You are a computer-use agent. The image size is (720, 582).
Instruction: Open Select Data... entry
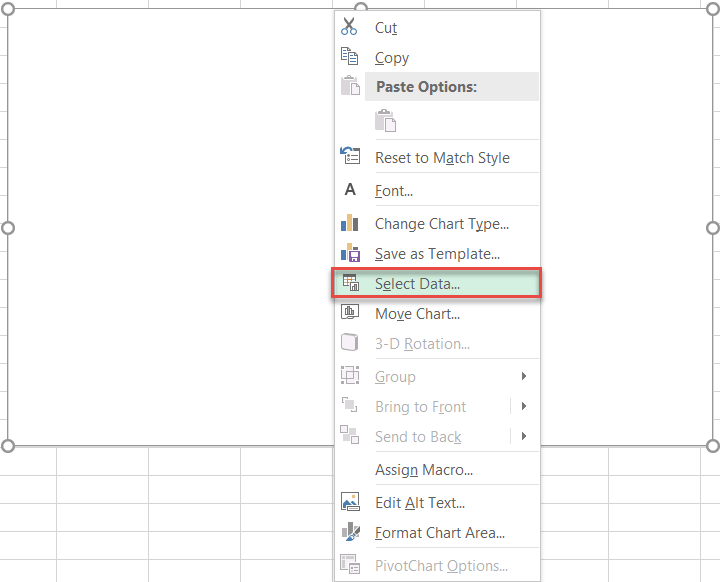coord(436,283)
